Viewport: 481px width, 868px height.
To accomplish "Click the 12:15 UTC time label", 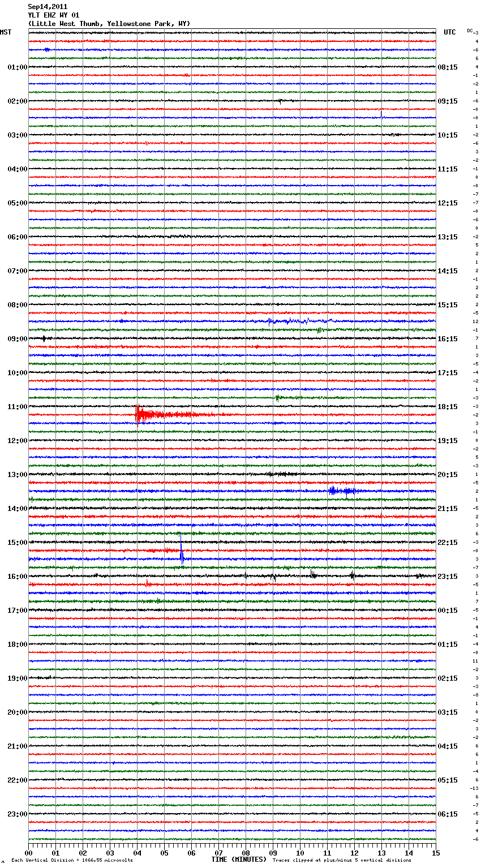I will (448, 203).
